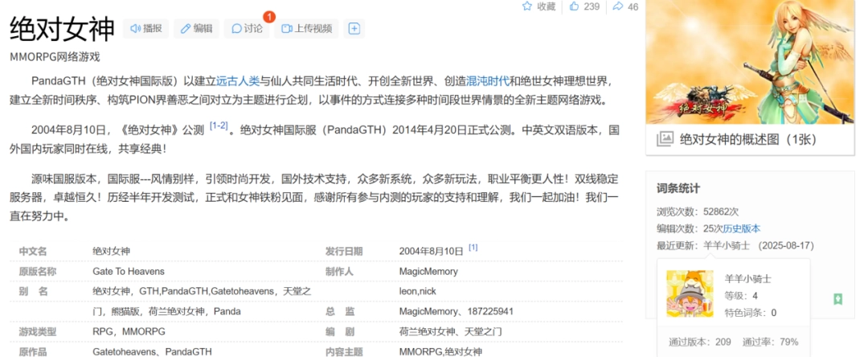Viewport: 868px width, 357px height.
Task: Open the 编辑 pencil edit button
Action: coord(196,29)
